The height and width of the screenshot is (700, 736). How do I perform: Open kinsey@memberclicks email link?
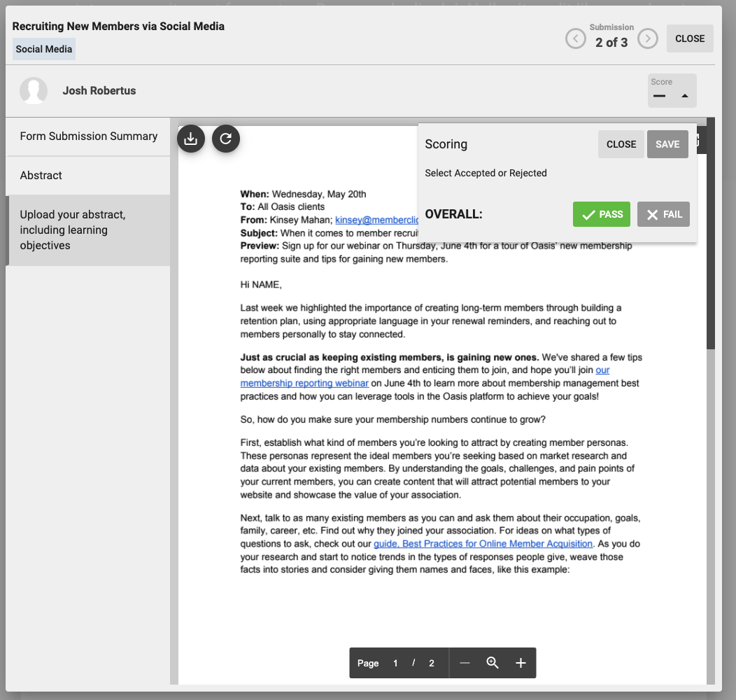376,220
